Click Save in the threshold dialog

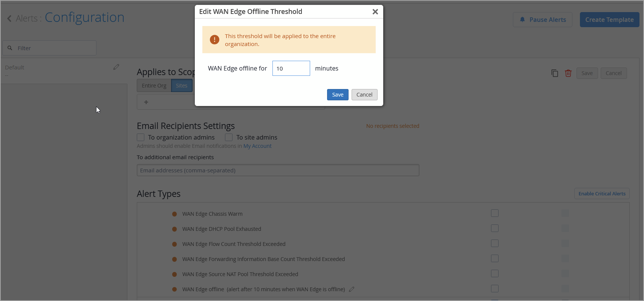pyautogui.click(x=338, y=95)
